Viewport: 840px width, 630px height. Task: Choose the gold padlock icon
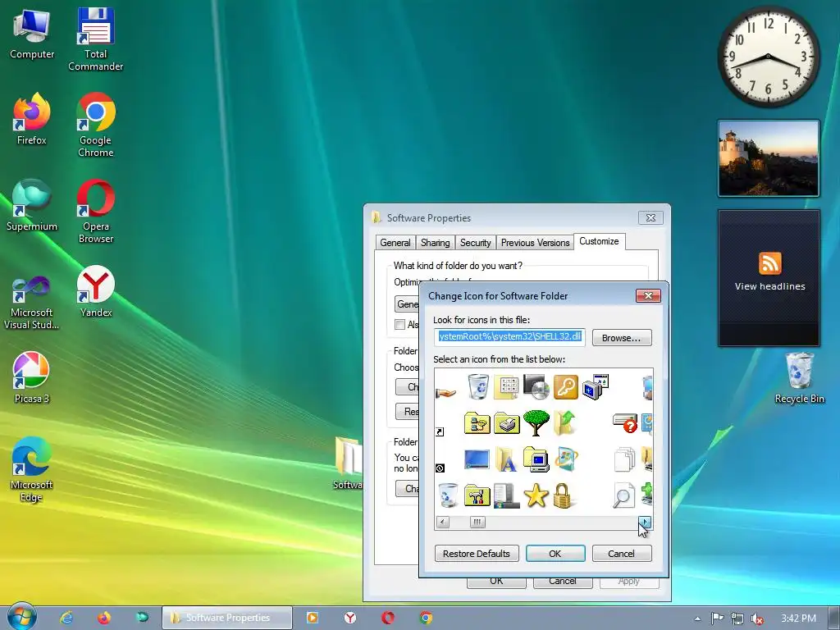[563, 495]
